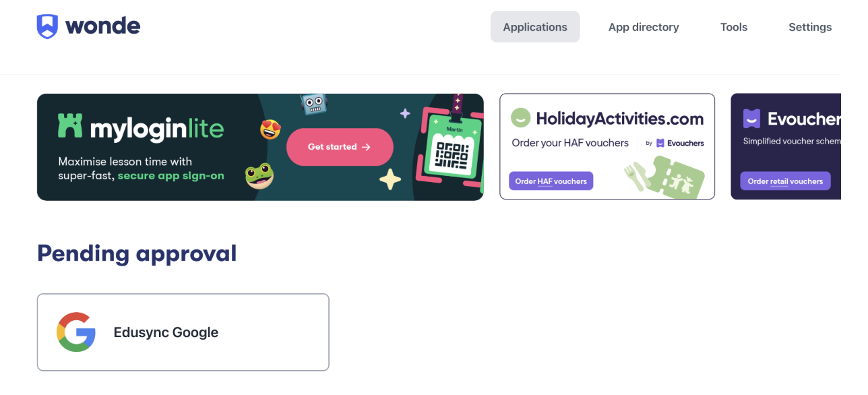Screen dimensions: 868x395
Task: Click the Wonde shield logo
Action: (x=47, y=25)
